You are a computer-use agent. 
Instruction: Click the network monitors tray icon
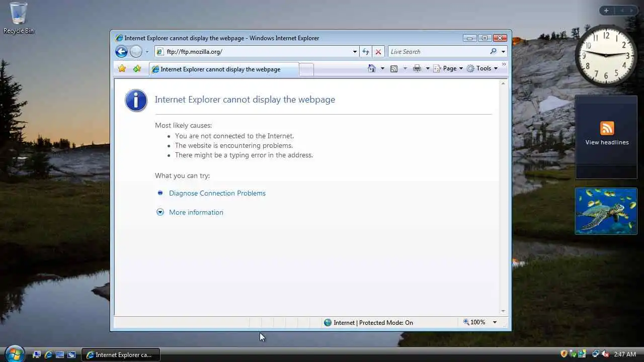pos(596,354)
